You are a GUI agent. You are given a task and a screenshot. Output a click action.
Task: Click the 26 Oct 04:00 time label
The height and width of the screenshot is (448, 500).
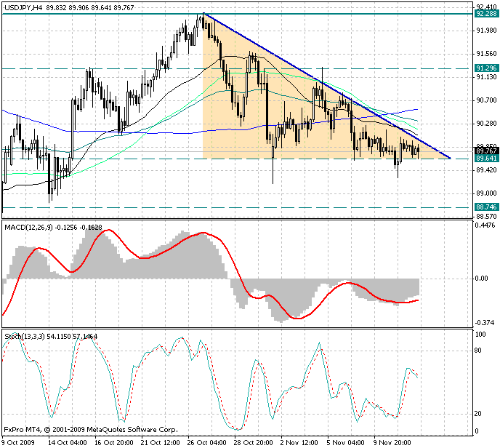(x=206, y=443)
